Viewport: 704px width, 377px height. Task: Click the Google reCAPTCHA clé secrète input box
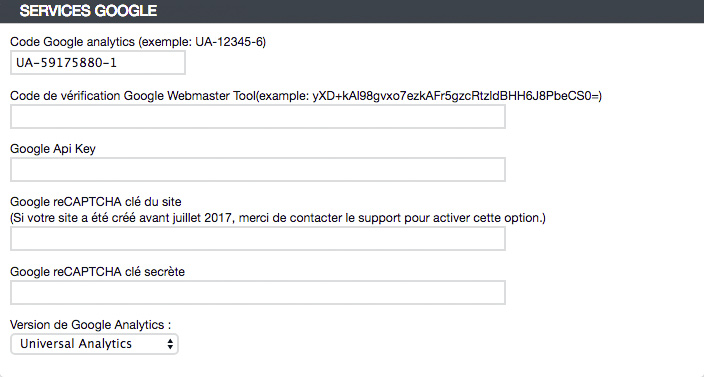258,292
